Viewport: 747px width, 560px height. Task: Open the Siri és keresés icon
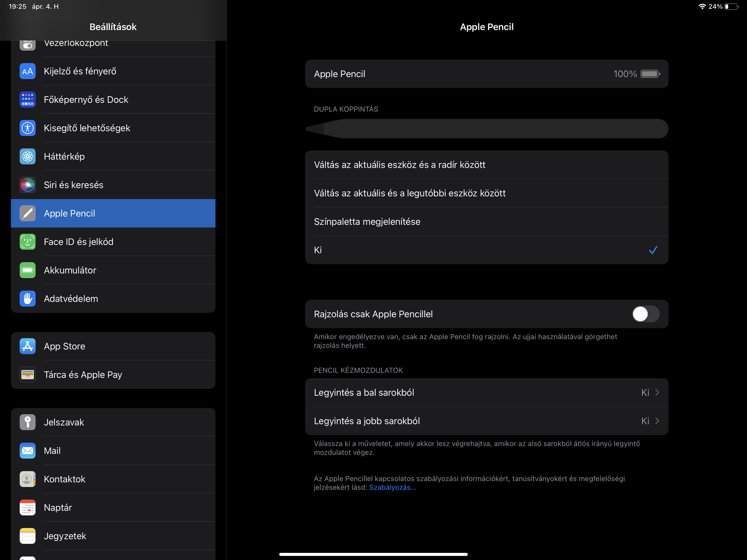point(27,185)
